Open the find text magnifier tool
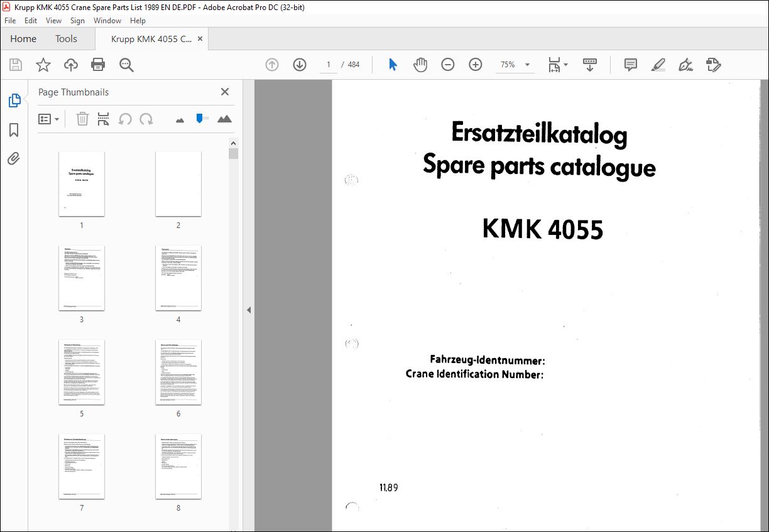The height and width of the screenshot is (532, 769). tap(126, 65)
